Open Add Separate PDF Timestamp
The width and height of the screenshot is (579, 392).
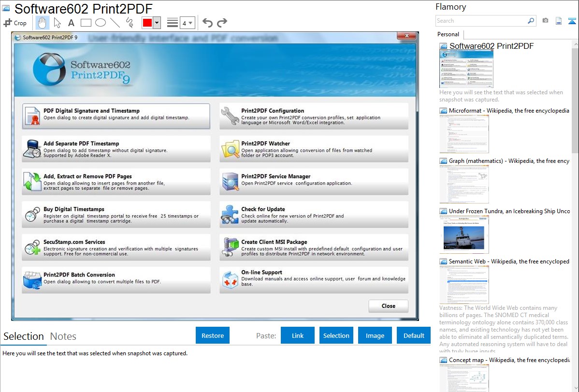click(116, 149)
